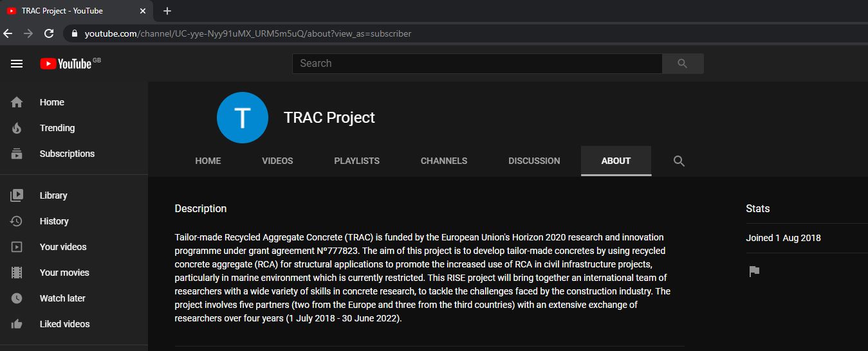Image resolution: width=868 pixels, height=351 pixels.
Task: Go back to previous page
Action: [8, 33]
